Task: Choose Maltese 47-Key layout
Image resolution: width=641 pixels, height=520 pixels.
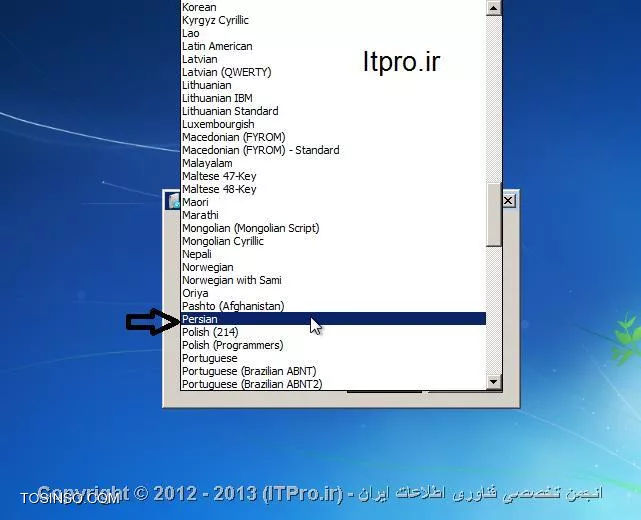Action: coord(333,176)
